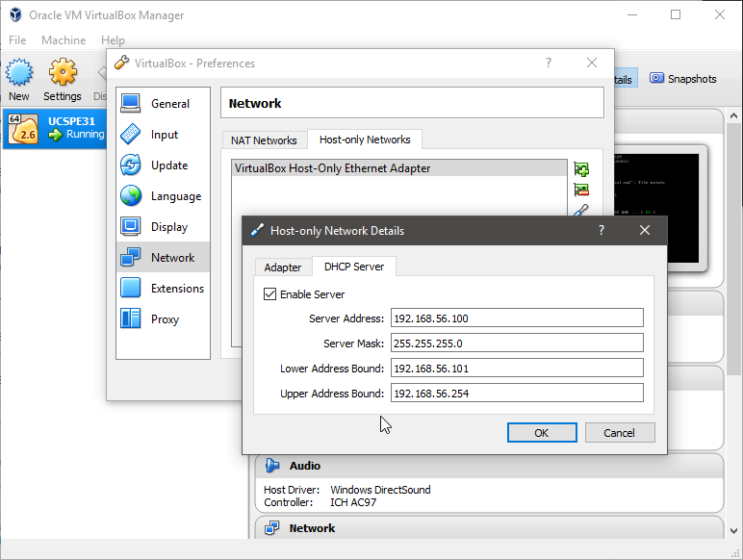Open Update preferences category
This screenshot has width=743, height=560.
click(163, 165)
